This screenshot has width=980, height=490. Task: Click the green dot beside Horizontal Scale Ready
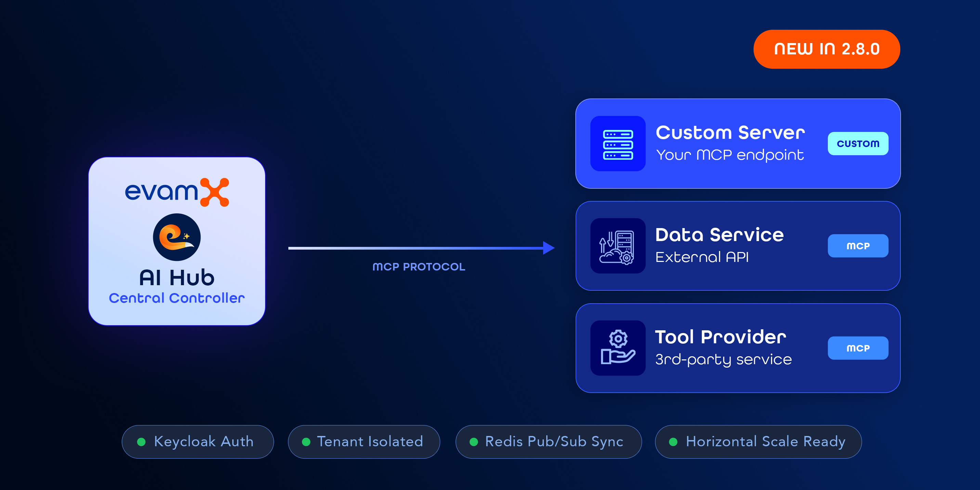pos(673,442)
